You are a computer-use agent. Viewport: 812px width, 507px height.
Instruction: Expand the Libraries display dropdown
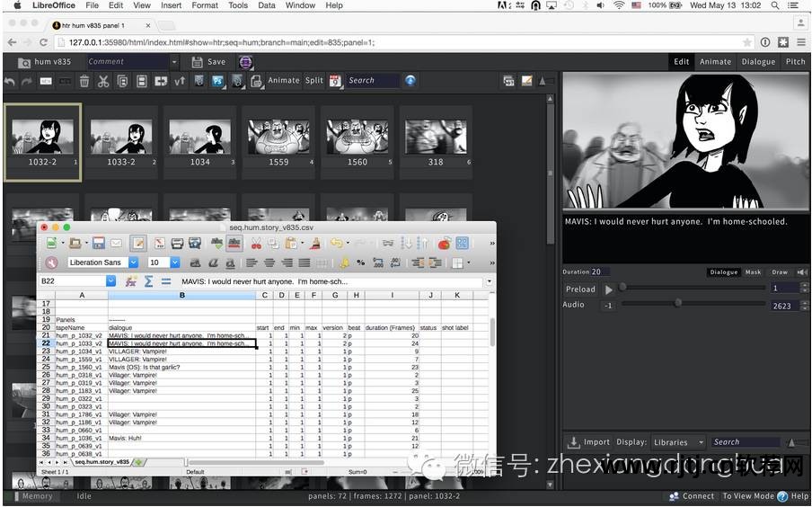tap(677, 442)
